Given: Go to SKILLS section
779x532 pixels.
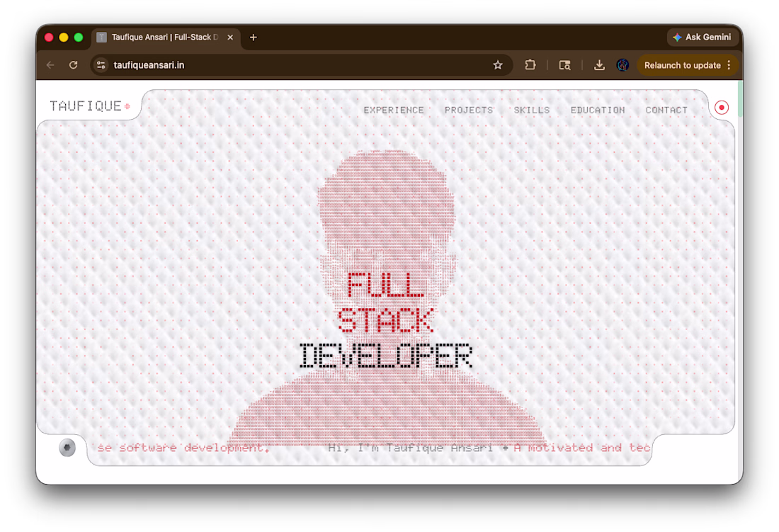Looking at the screenshot, I should click(532, 111).
